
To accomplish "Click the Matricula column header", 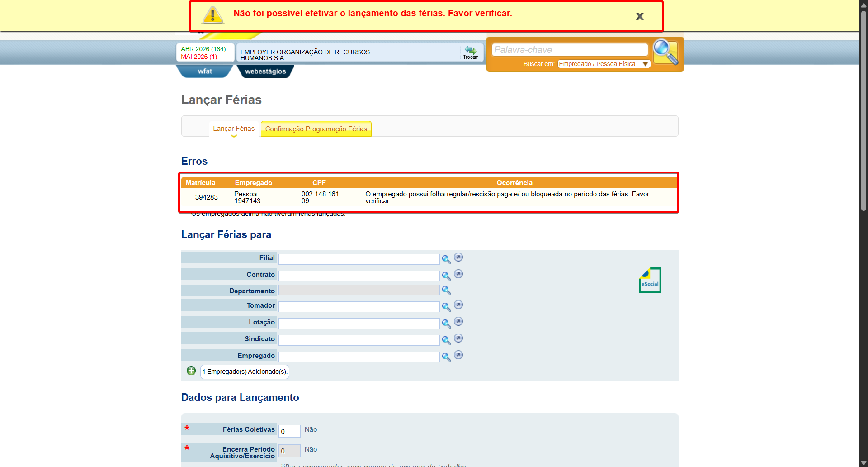I will (200, 183).
